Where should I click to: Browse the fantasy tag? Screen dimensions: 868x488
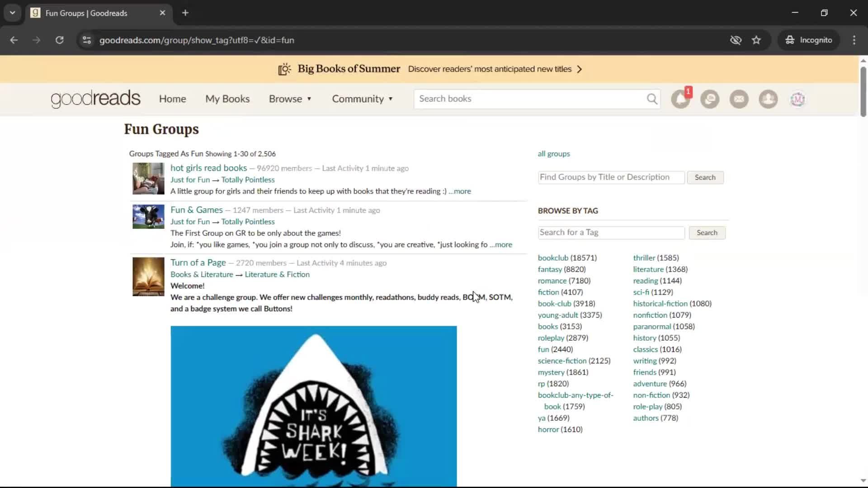[550, 269]
